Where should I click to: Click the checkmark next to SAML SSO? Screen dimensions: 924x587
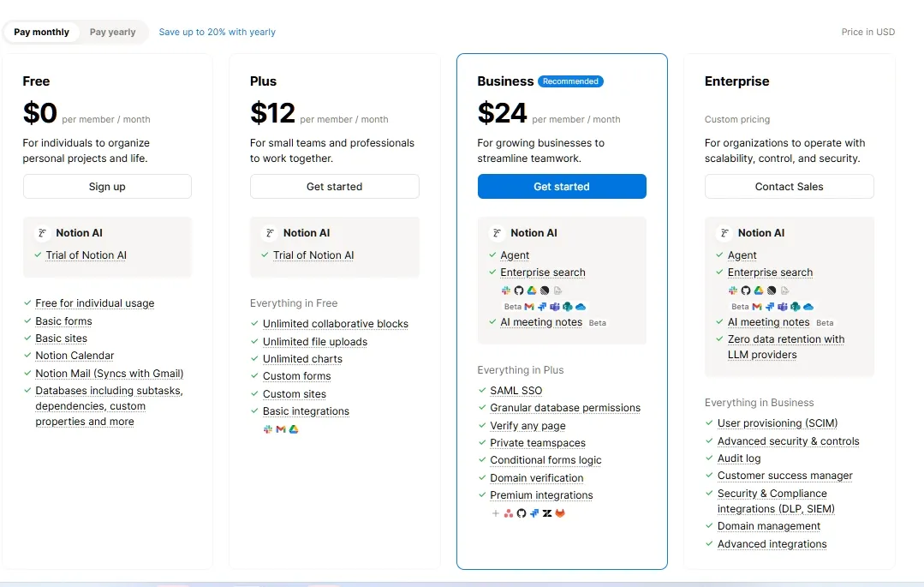click(481, 390)
